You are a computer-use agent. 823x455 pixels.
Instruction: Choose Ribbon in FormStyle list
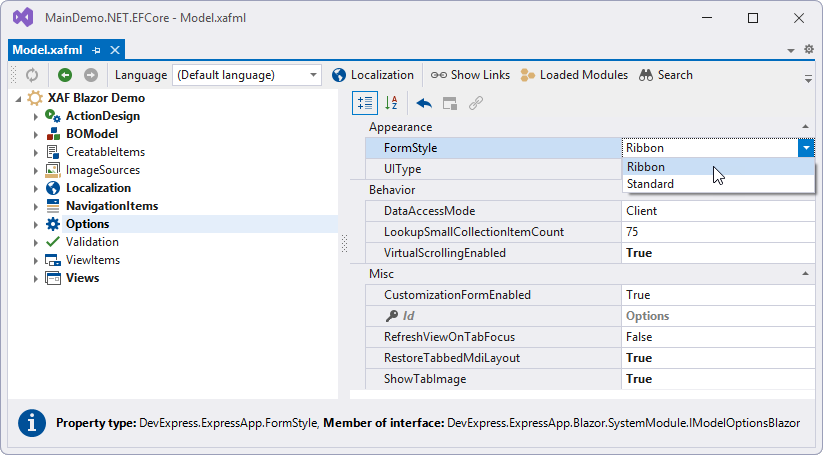(718, 167)
